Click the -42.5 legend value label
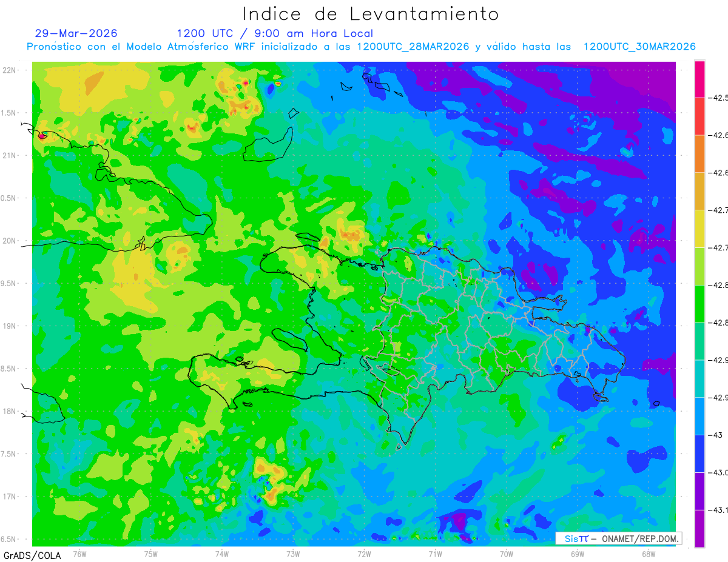The width and height of the screenshot is (728, 562). click(720, 98)
